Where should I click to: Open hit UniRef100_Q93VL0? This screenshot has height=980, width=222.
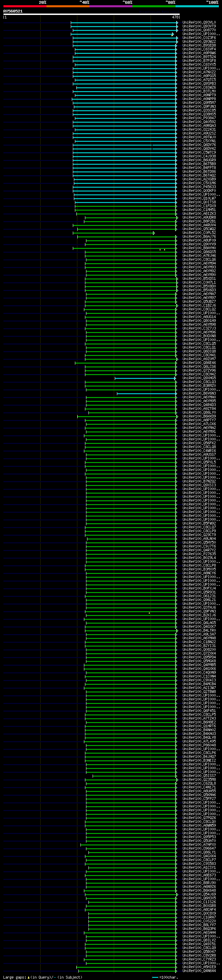(x=199, y=23)
